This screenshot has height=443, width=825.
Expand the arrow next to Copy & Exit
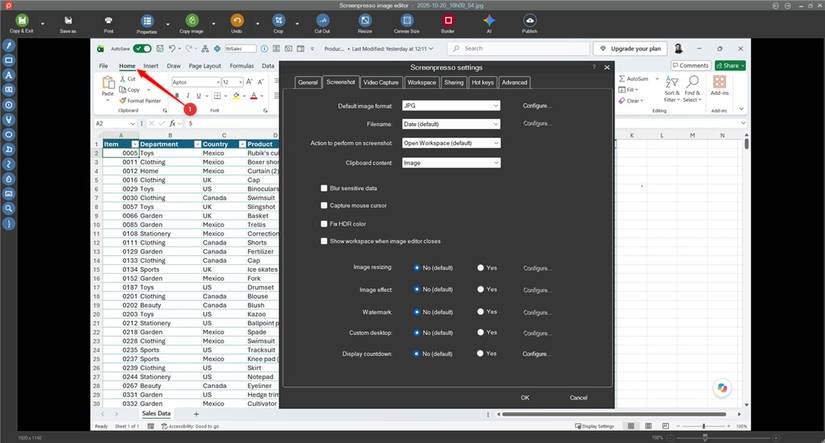[43, 24]
